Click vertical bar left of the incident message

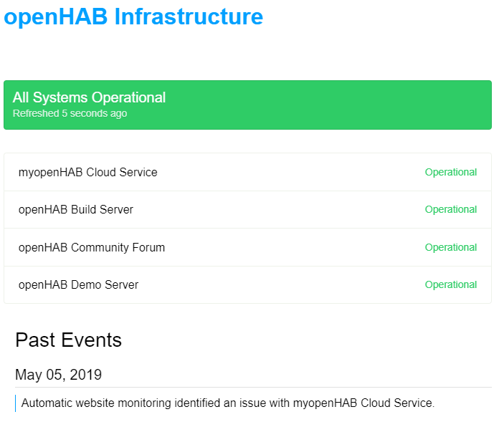click(16, 403)
